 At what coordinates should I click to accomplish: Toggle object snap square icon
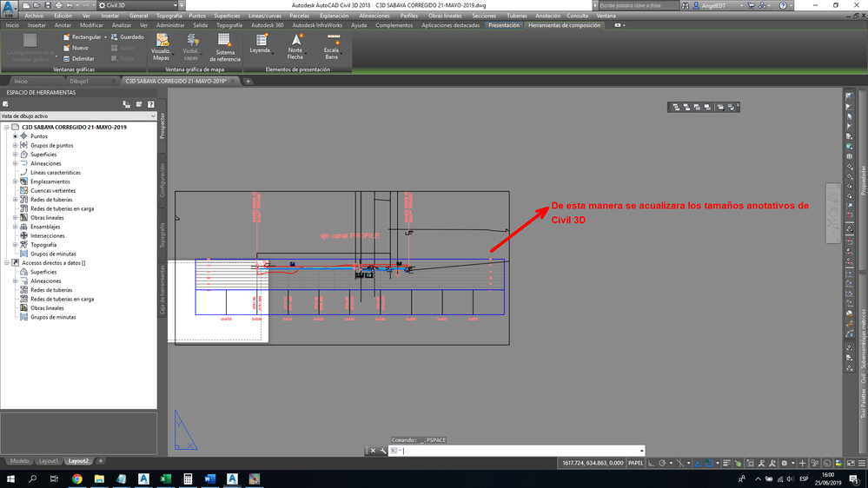tap(709, 463)
